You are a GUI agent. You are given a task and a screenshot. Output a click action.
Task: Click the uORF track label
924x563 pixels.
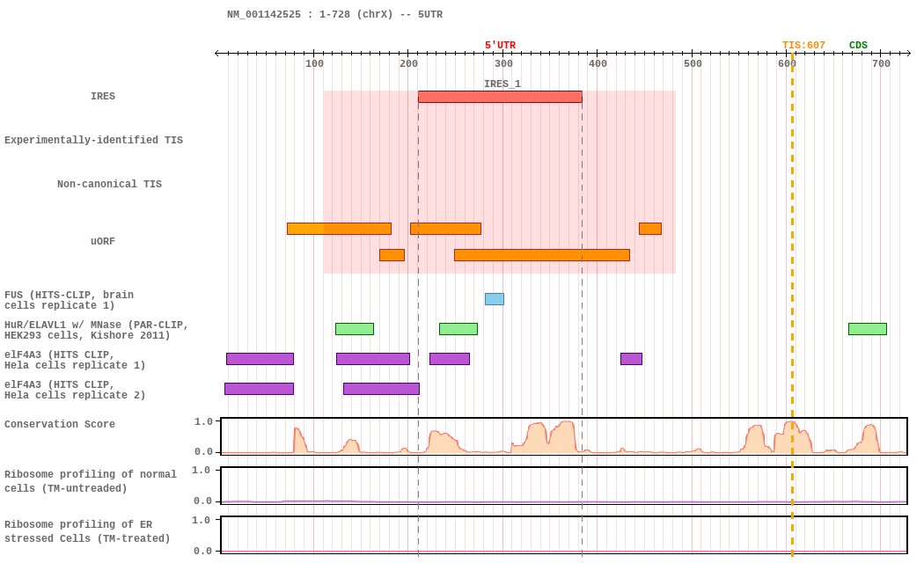coord(103,241)
